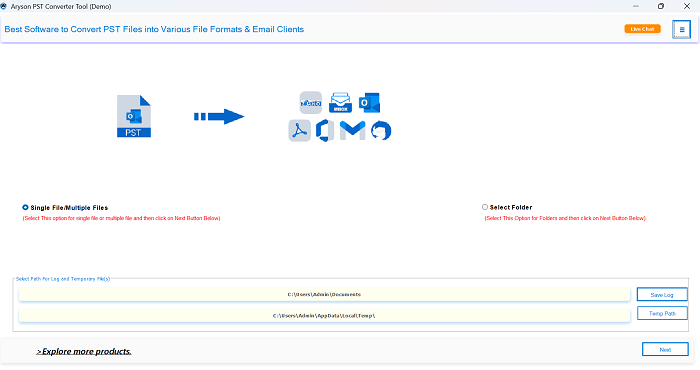Click the Save Log button

[x=662, y=295]
